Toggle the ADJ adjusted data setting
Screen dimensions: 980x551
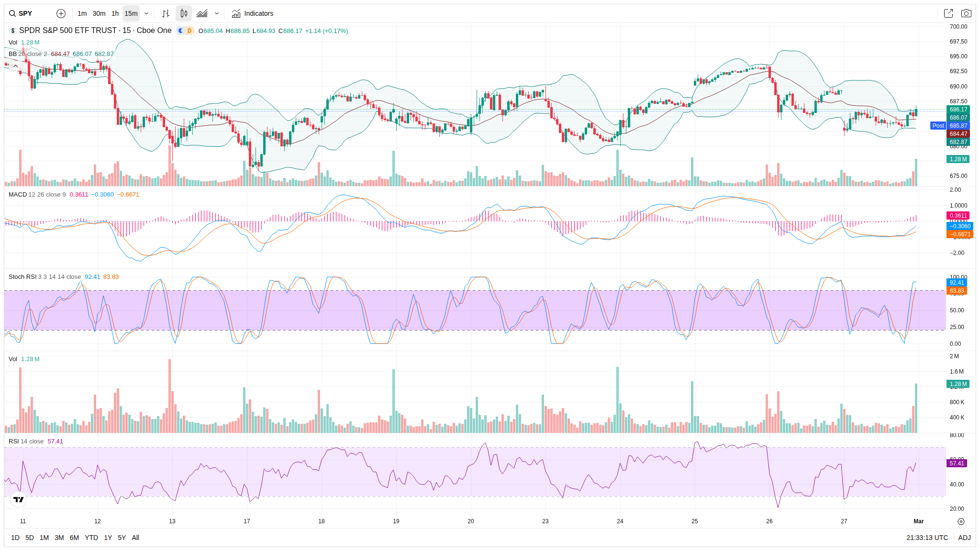(964, 538)
